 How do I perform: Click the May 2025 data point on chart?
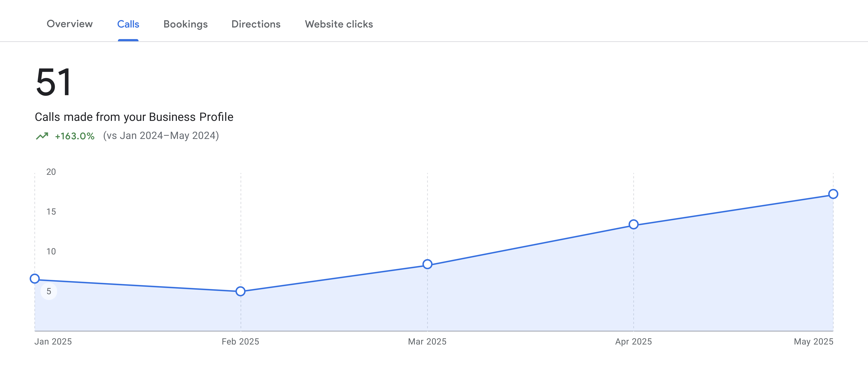[833, 194]
